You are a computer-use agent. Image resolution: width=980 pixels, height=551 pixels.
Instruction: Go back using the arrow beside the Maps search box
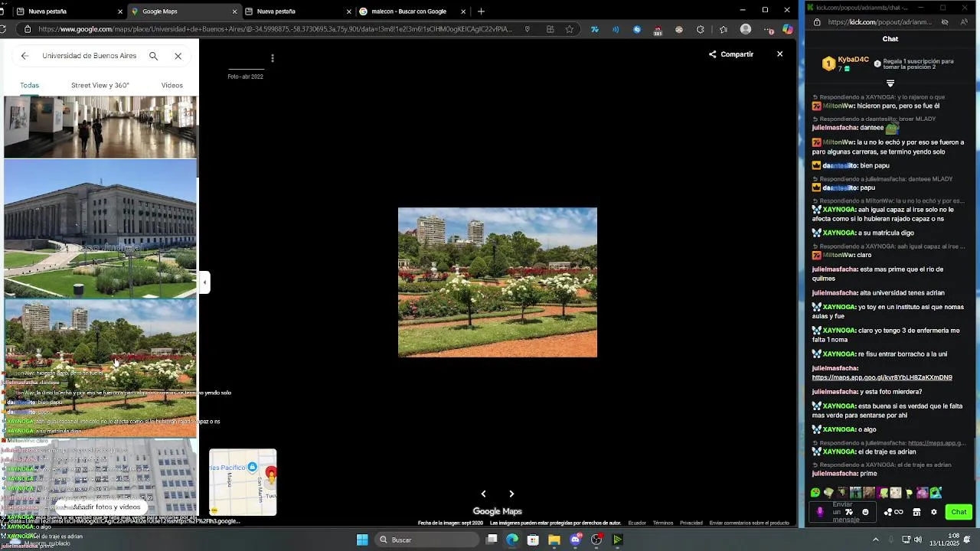click(24, 56)
